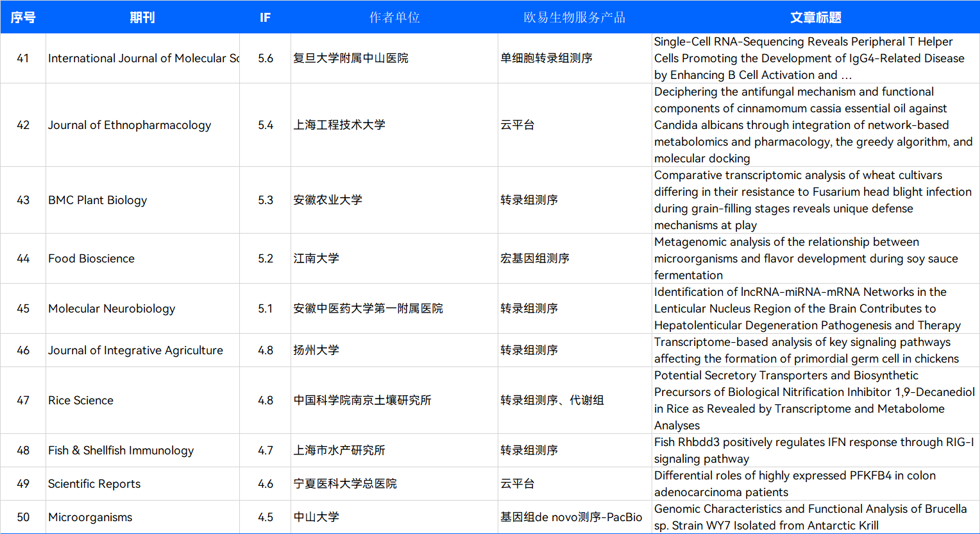980x534 pixels.
Task: Select 中国科学院南京土壤研究所 cell
Action: [x=394, y=401]
